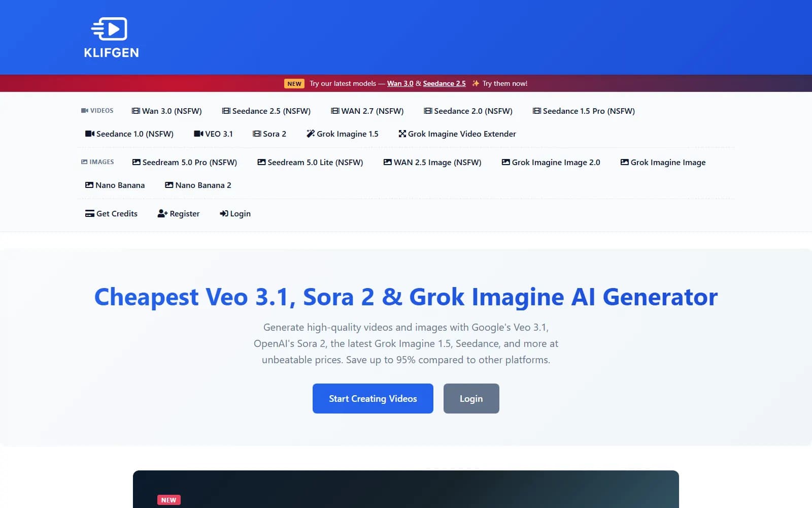This screenshot has width=812, height=508.
Task: Open the Seedance 2.5 (NSFW) menu item
Action: 266,111
